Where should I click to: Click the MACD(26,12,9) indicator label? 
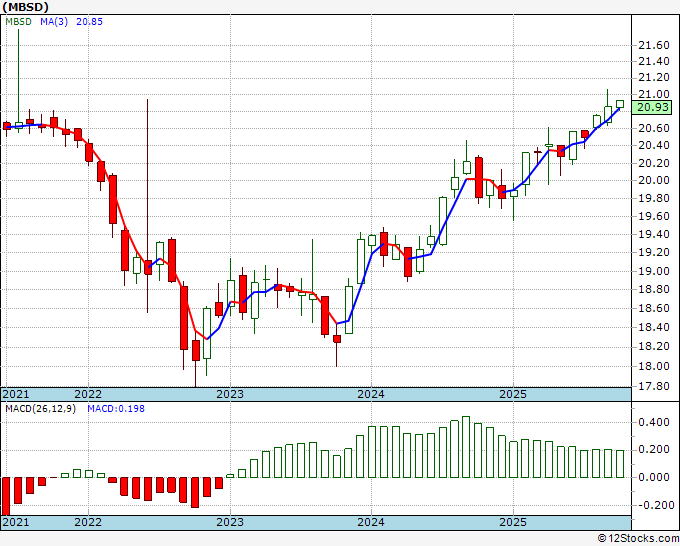click(40, 409)
